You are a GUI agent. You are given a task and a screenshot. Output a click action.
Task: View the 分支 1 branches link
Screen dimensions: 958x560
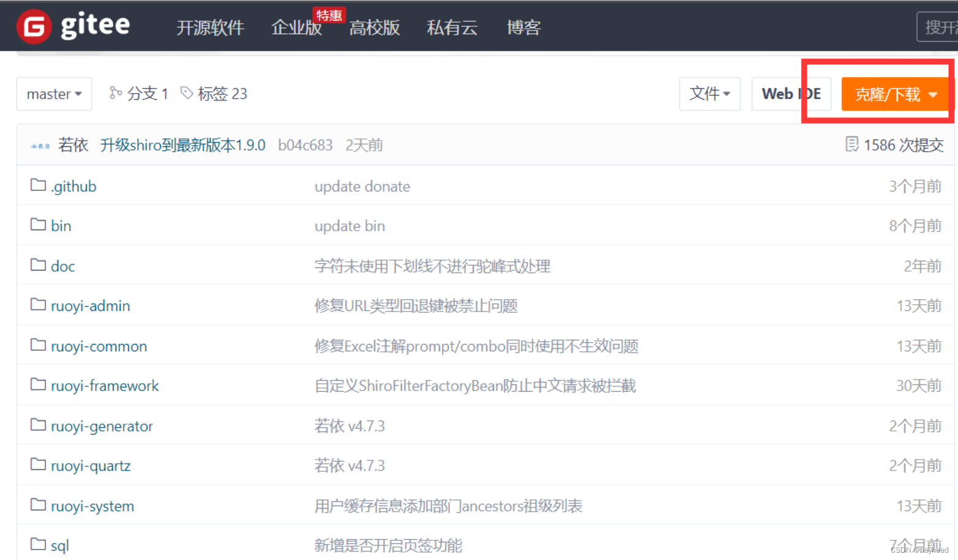138,93
